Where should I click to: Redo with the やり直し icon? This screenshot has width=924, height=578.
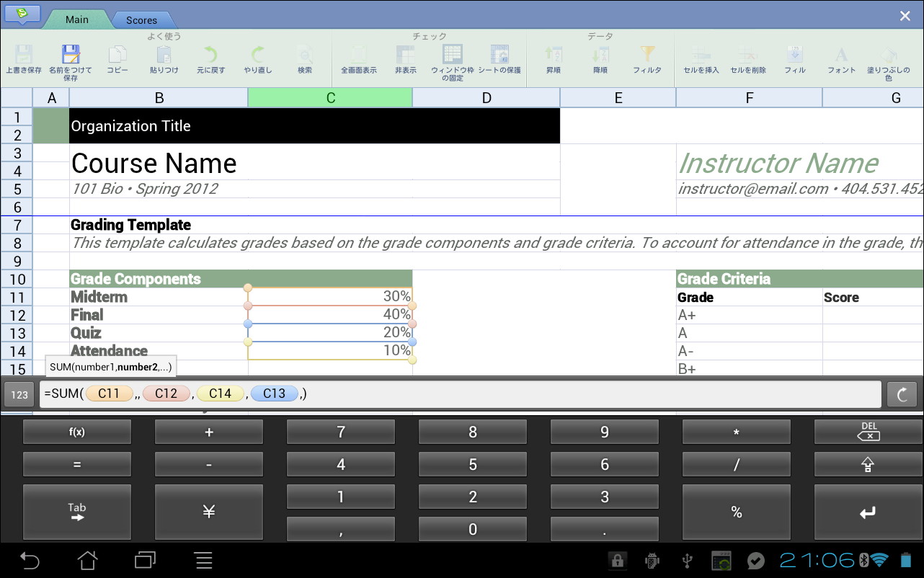tap(257, 55)
